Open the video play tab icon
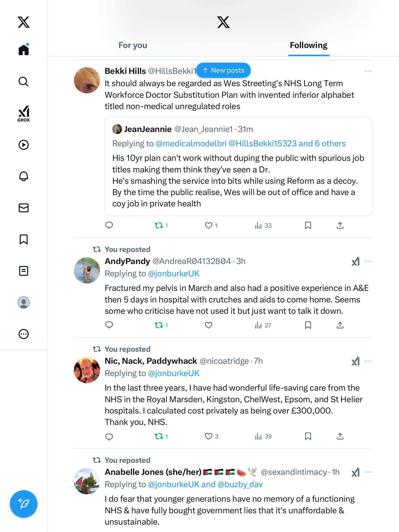 coord(24,145)
